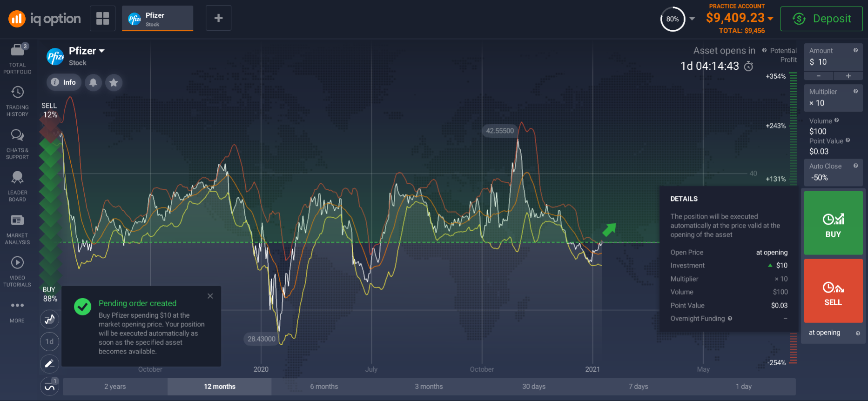The image size is (868, 401).
Task: Expand the practice account balance dropdown
Action: (x=770, y=19)
